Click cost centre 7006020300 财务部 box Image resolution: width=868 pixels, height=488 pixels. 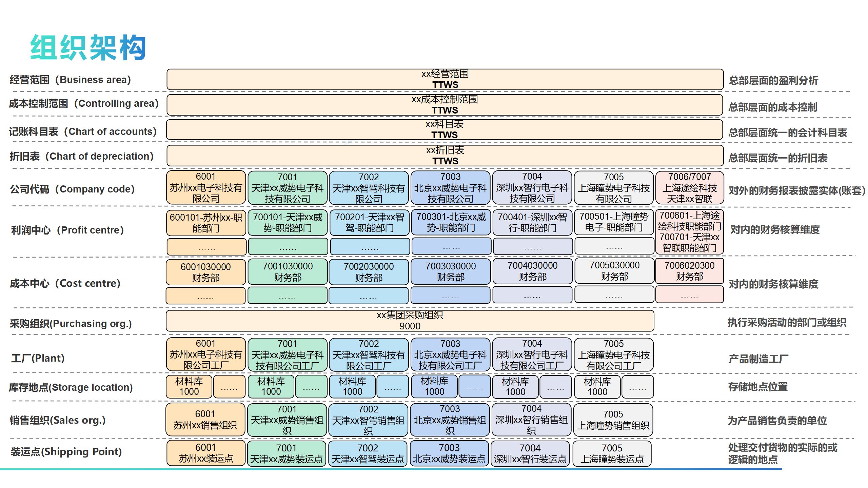[x=689, y=271]
